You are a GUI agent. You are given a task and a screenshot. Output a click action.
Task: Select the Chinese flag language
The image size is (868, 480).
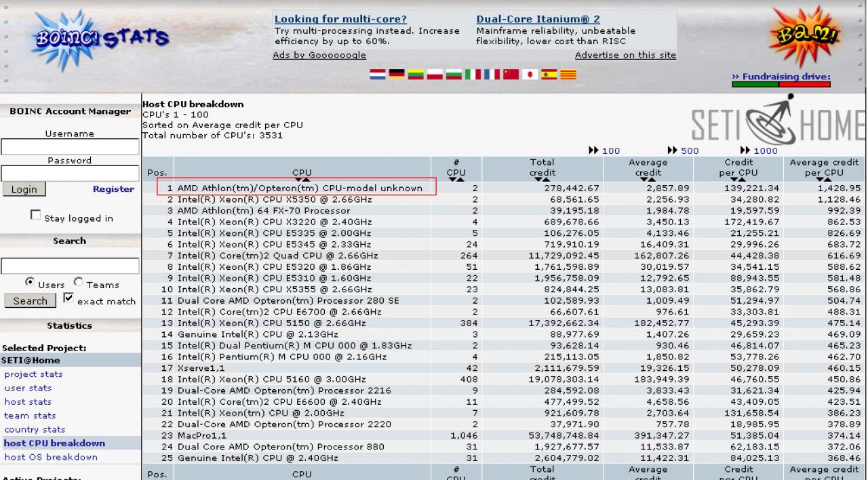511,75
